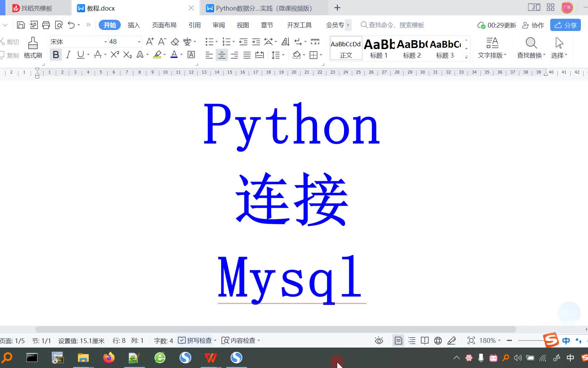Image resolution: width=588 pixels, height=368 pixels.
Task: Justify paragraph text
Action: pyautogui.click(x=247, y=55)
